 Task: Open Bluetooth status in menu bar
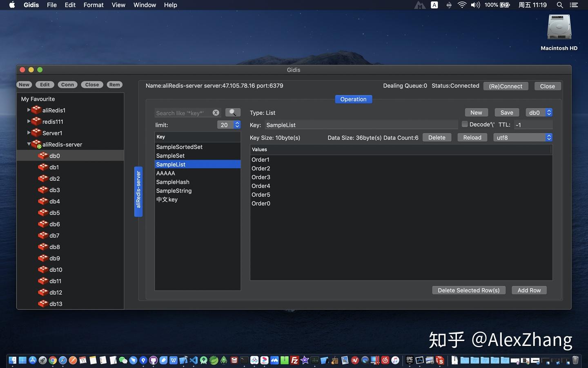click(449, 5)
